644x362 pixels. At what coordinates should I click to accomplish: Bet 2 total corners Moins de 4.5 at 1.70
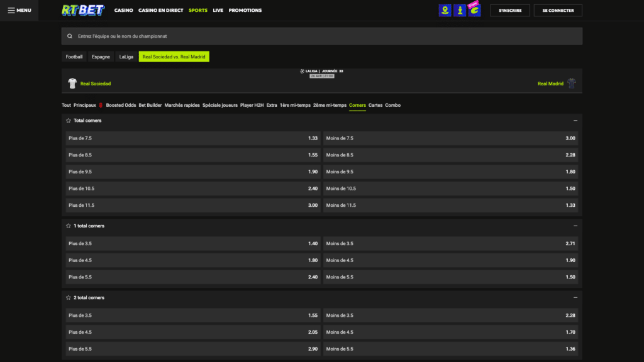450,332
